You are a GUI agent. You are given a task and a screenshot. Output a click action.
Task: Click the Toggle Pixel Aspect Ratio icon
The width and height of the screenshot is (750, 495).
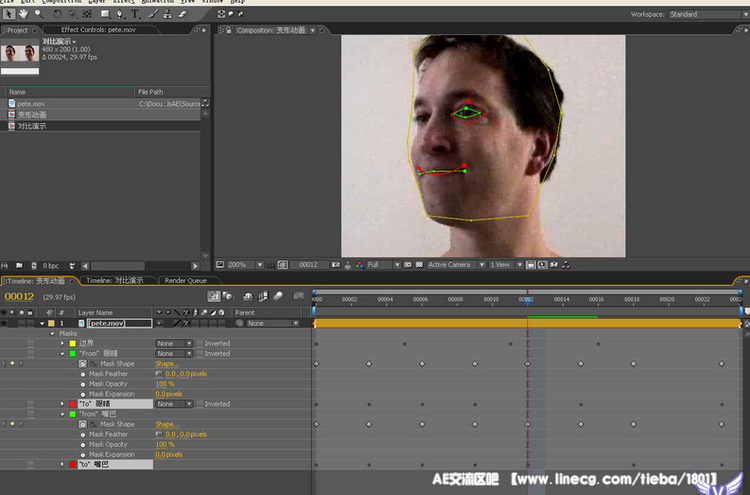tap(530, 264)
